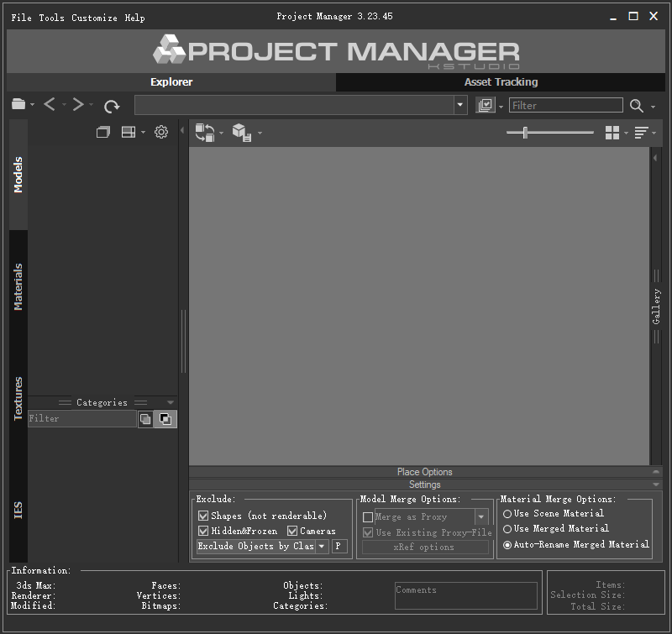672x634 pixels.
Task: Toggle the Use Existing Proxy-File checkbox
Action: point(368,532)
